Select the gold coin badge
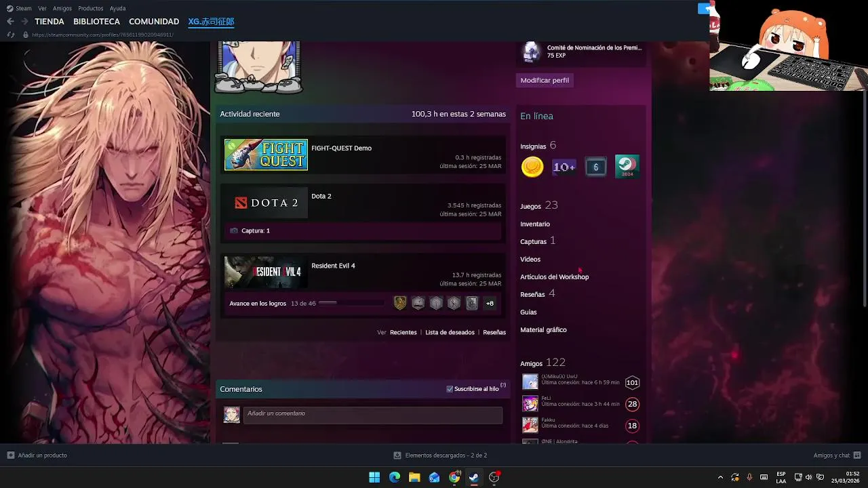 pyautogui.click(x=532, y=167)
